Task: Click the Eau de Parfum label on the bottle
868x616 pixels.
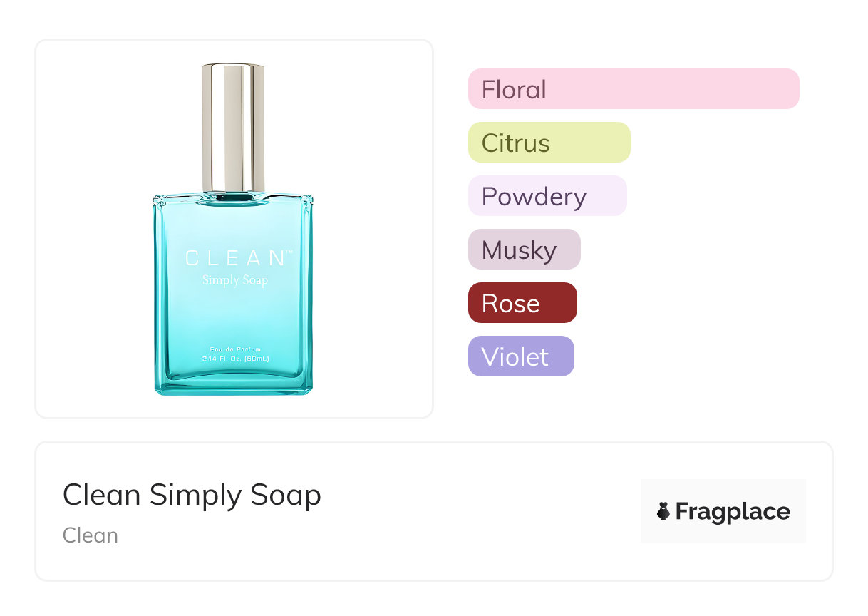Action: coord(235,349)
